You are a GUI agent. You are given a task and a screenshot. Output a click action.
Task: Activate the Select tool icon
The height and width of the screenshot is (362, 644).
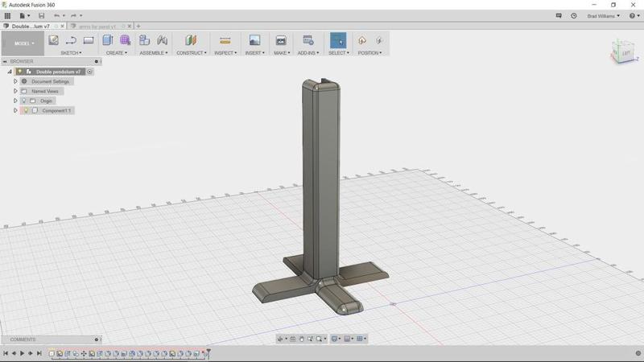338,41
